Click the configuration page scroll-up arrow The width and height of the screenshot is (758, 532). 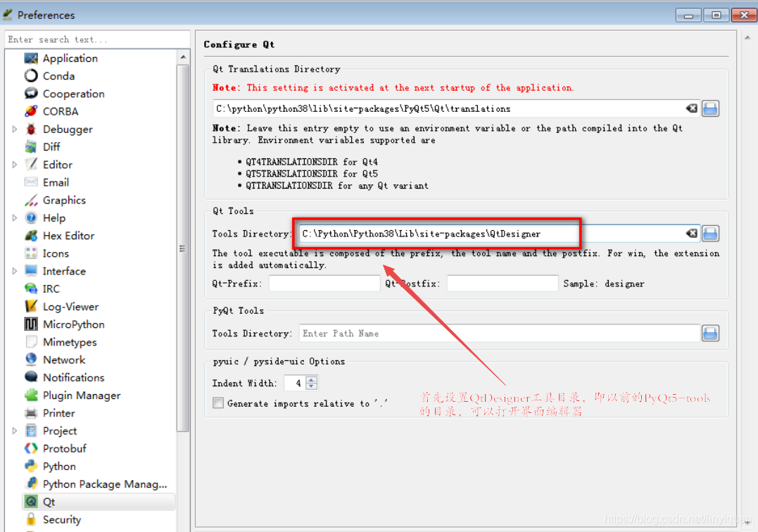click(x=748, y=38)
